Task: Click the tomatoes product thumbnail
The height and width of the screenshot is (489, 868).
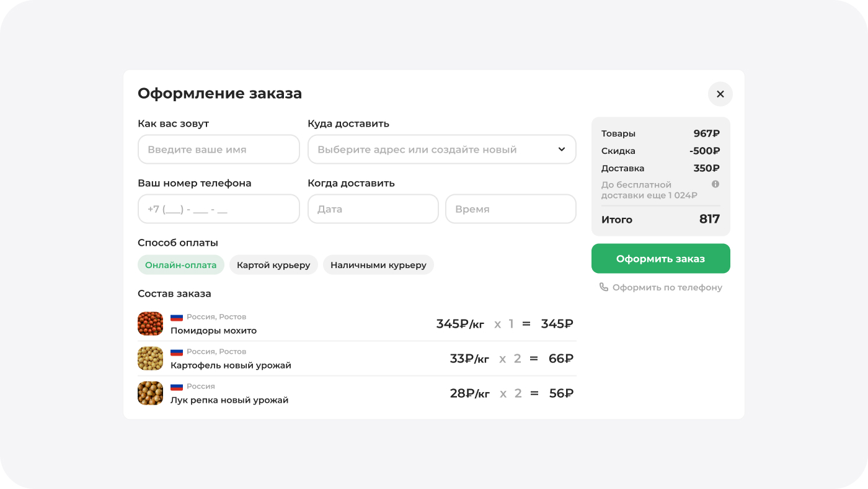Action: point(150,324)
